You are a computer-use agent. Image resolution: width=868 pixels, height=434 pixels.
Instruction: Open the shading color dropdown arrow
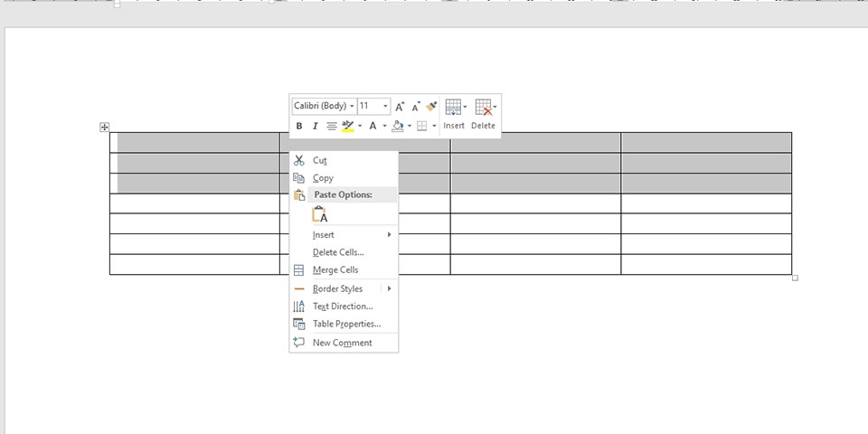tap(410, 126)
